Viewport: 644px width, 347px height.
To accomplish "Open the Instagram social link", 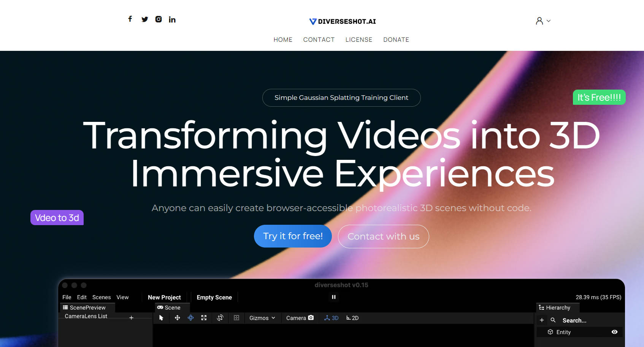I will tap(159, 19).
